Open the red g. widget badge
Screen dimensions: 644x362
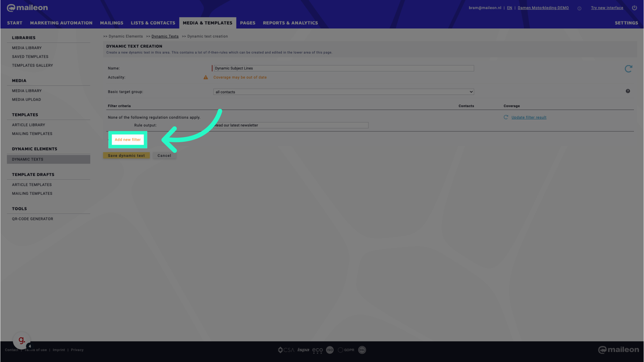tap(21, 341)
